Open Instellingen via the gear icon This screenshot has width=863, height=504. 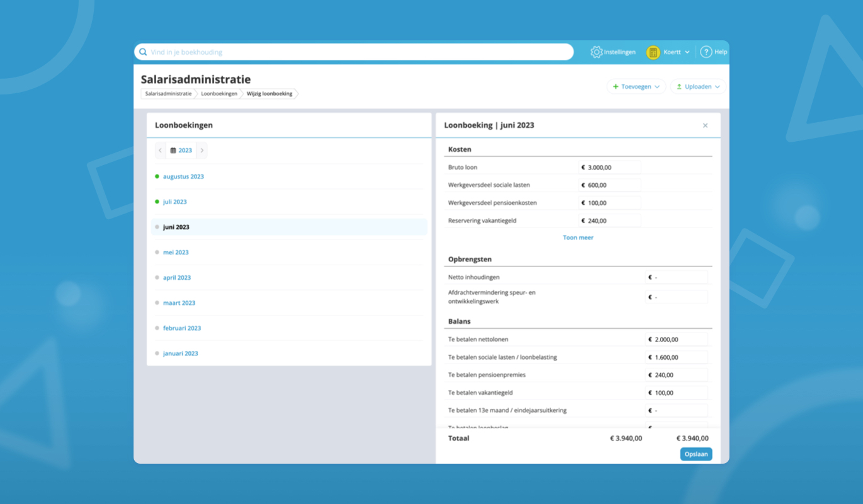(x=596, y=52)
